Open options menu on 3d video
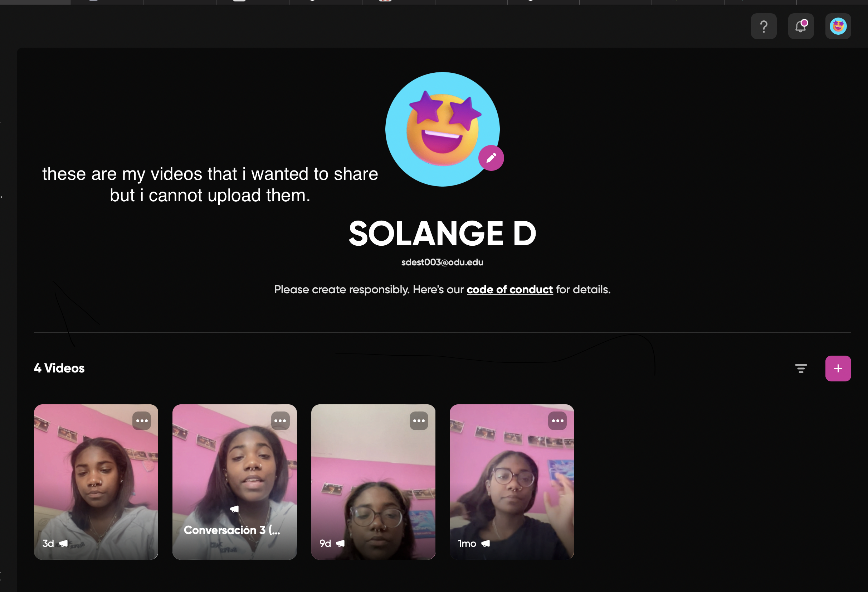This screenshot has height=592, width=868. click(x=142, y=421)
